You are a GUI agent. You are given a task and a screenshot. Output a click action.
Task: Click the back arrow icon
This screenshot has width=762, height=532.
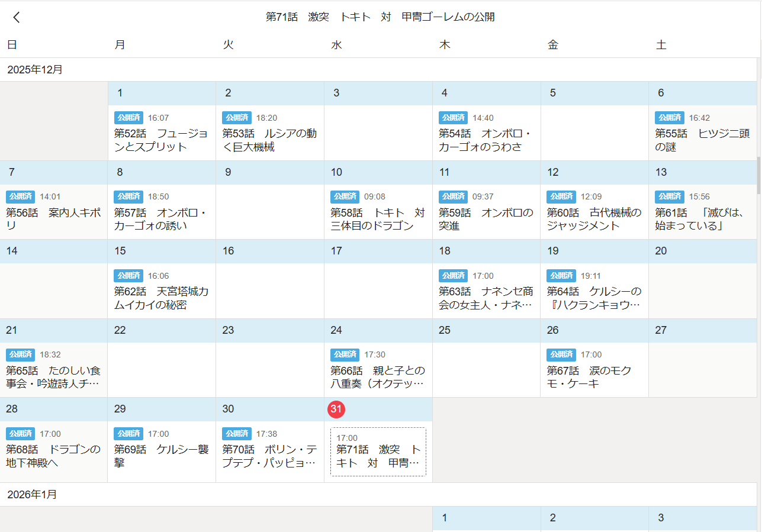pyautogui.click(x=17, y=17)
